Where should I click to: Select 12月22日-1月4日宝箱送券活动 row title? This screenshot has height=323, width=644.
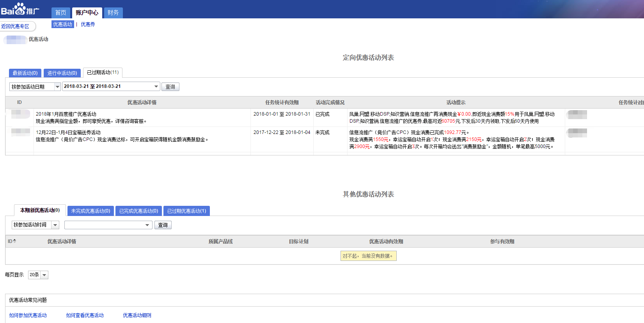(x=68, y=132)
